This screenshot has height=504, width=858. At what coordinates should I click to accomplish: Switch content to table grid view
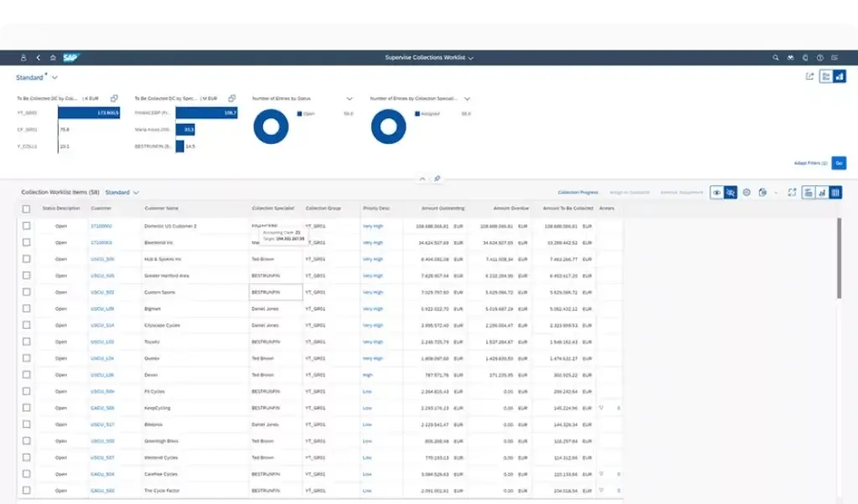(835, 193)
